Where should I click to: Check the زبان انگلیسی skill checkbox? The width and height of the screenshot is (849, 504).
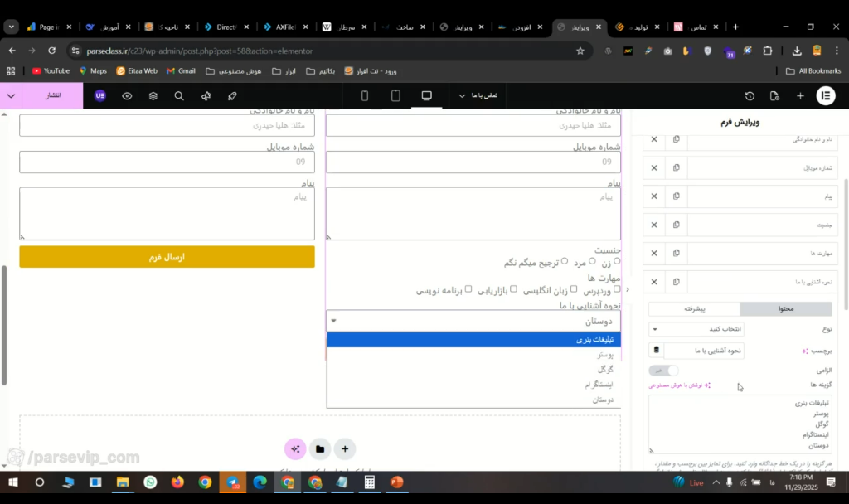[x=574, y=289]
